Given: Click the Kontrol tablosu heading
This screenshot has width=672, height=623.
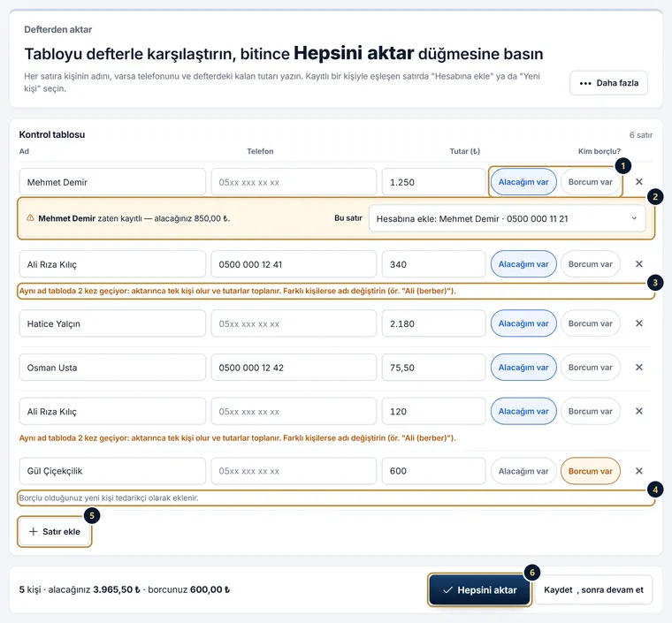Looking at the screenshot, I should tap(52, 134).
